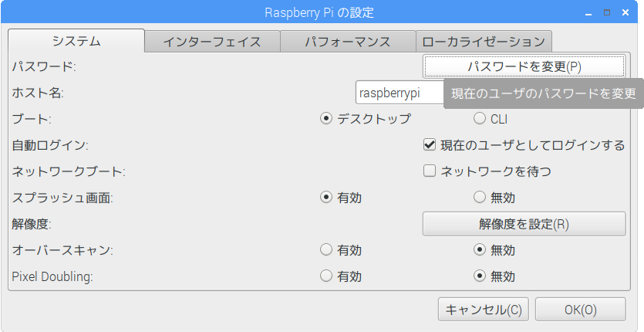Switch to the システム tab

[x=76, y=41]
